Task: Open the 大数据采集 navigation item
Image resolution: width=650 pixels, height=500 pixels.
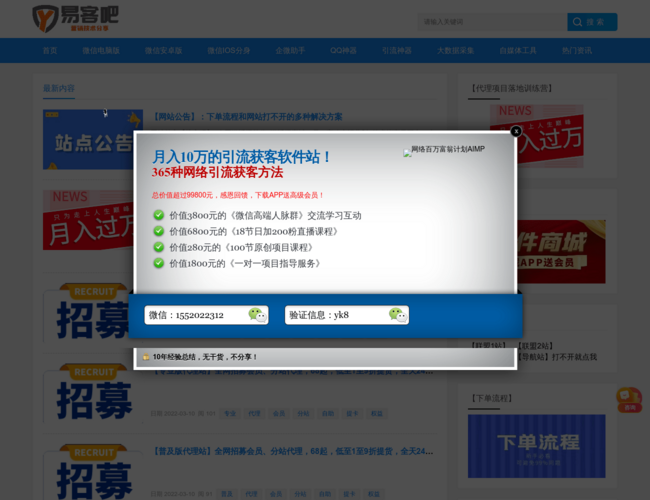Action: [455, 50]
